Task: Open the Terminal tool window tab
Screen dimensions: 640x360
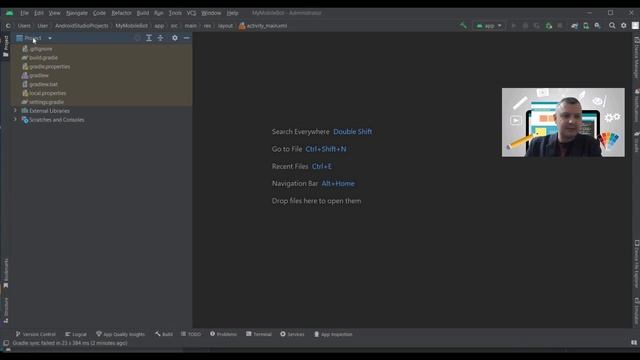Action: [259, 334]
